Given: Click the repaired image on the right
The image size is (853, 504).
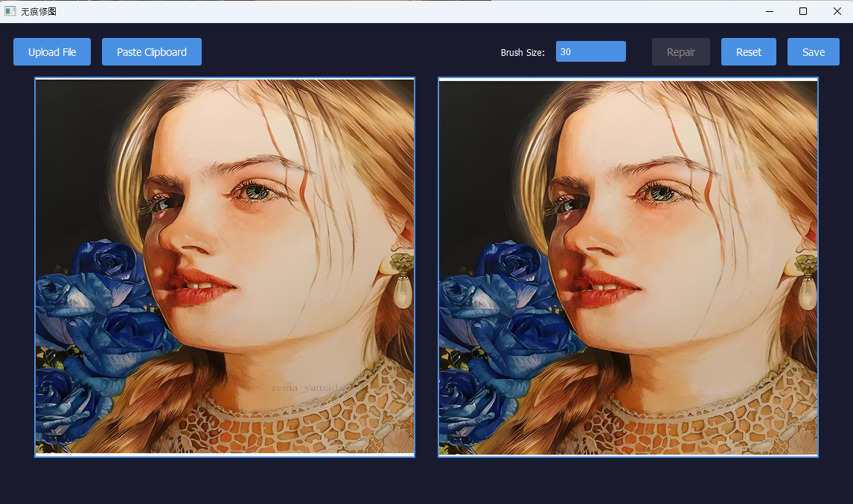Looking at the screenshot, I should [628, 267].
